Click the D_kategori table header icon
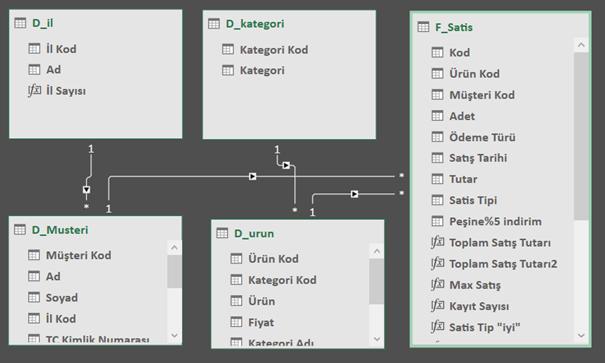This screenshot has width=605, height=363. (214, 24)
